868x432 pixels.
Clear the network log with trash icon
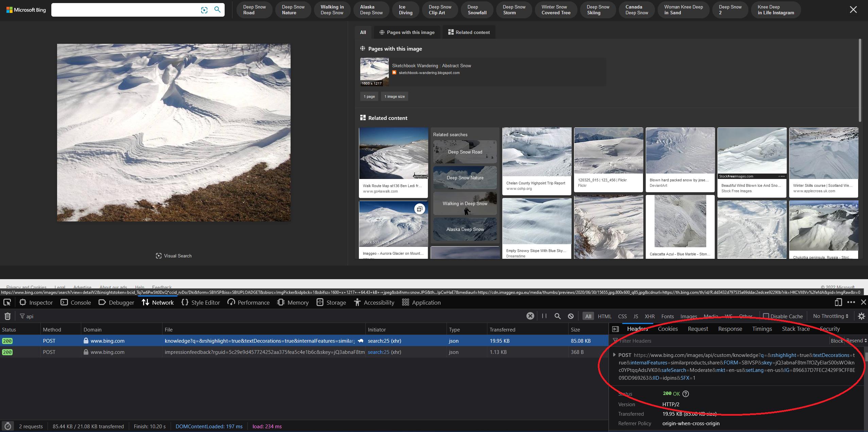7,316
